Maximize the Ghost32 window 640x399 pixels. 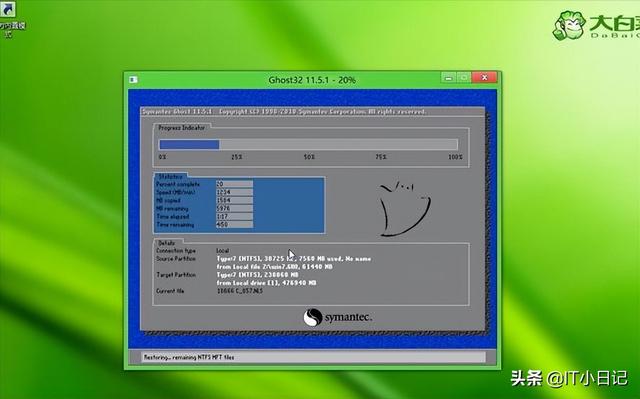pos(464,78)
